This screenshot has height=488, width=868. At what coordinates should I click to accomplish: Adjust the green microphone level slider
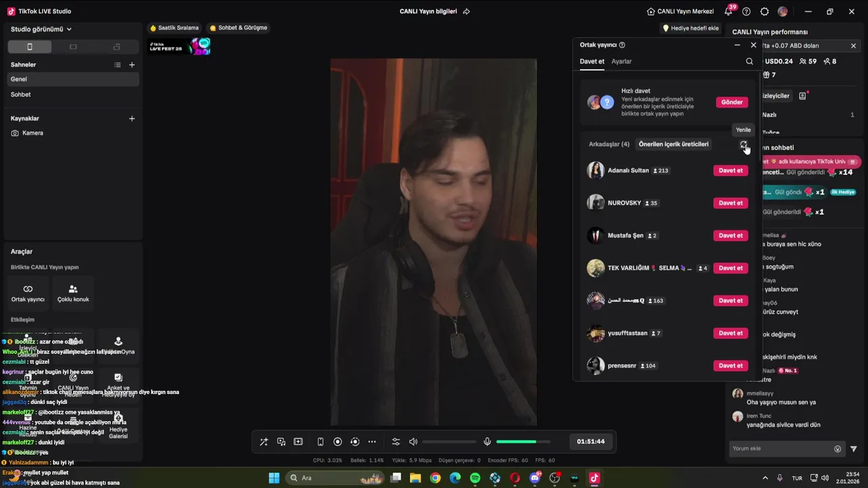point(522,442)
